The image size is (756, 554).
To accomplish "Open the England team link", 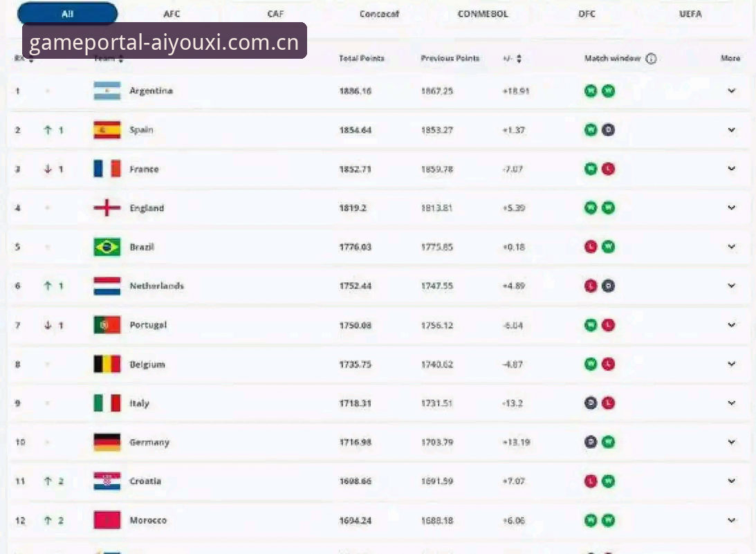I will pyautogui.click(x=147, y=207).
